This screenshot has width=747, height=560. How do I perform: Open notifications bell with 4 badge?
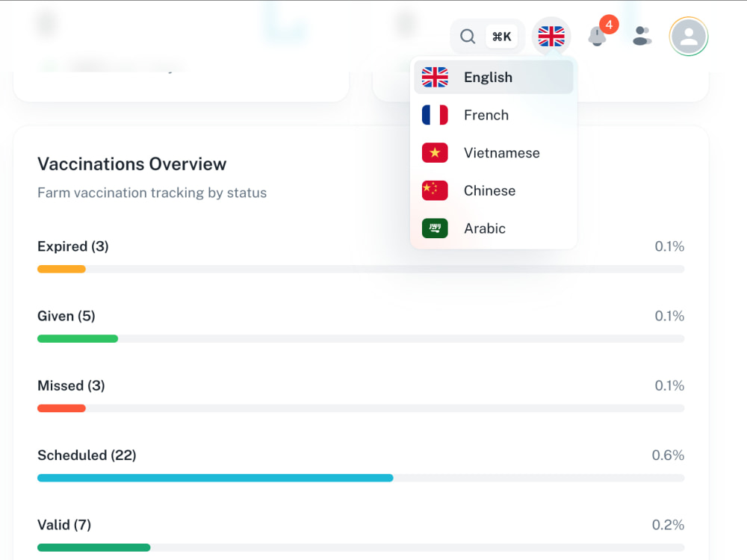pos(598,36)
